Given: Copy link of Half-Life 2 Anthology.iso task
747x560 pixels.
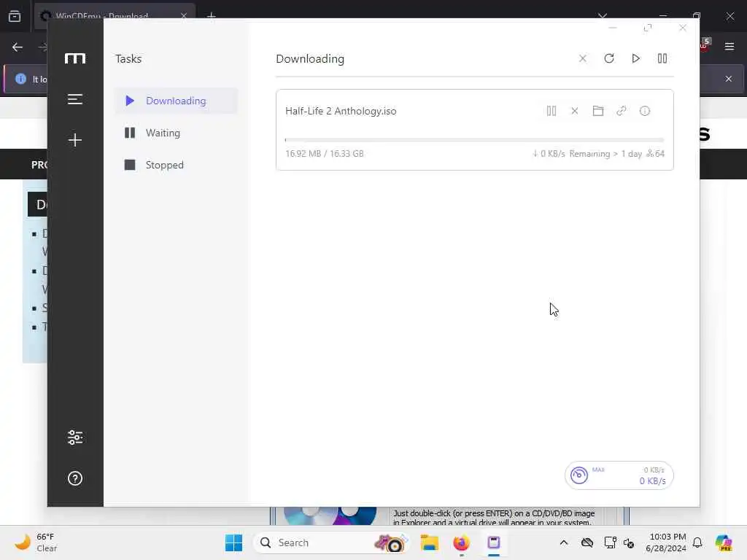Looking at the screenshot, I should tap(622, 111).
